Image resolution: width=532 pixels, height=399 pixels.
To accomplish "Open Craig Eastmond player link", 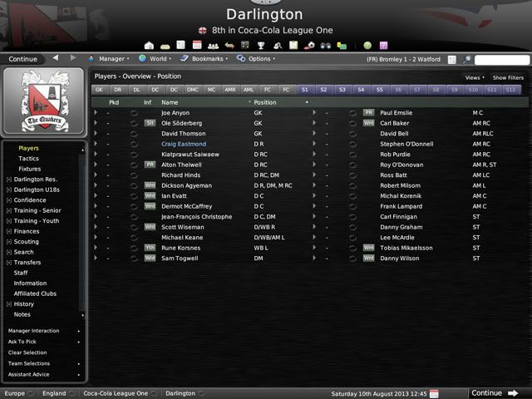I will point(184,144).
